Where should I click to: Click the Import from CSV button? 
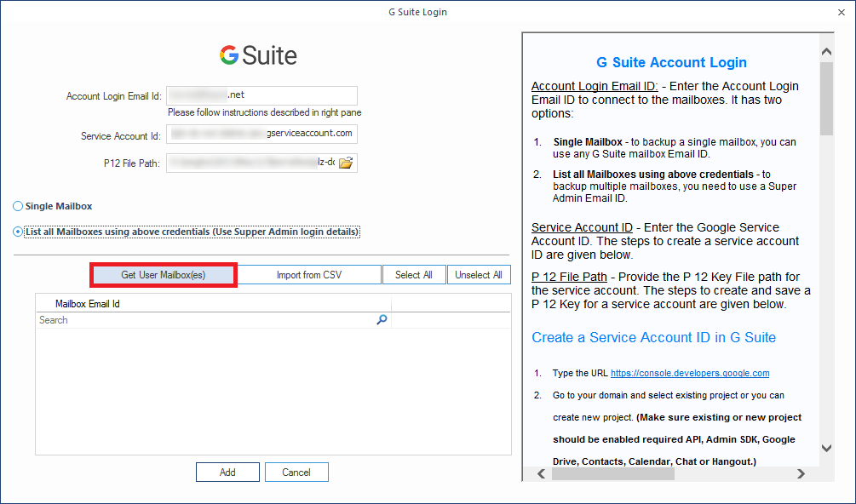click(309, 275)
